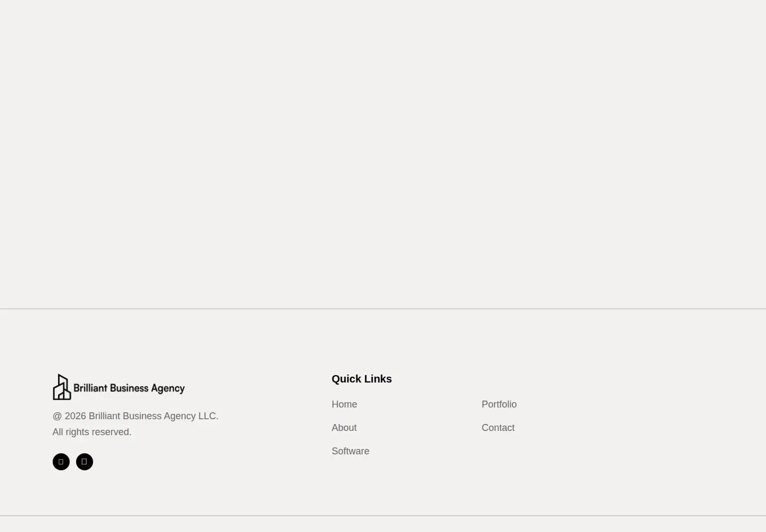Go to the Home quick link

[x=344, y=404]
